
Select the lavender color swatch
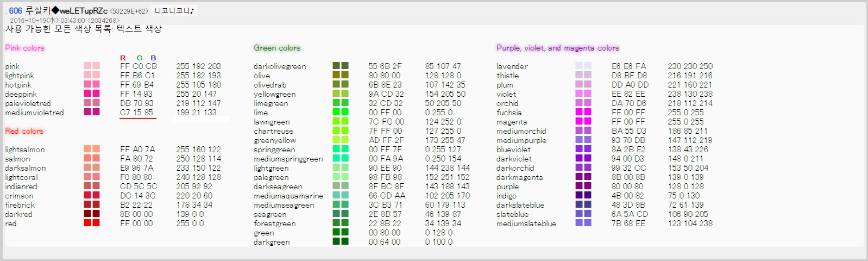point(583,66)
